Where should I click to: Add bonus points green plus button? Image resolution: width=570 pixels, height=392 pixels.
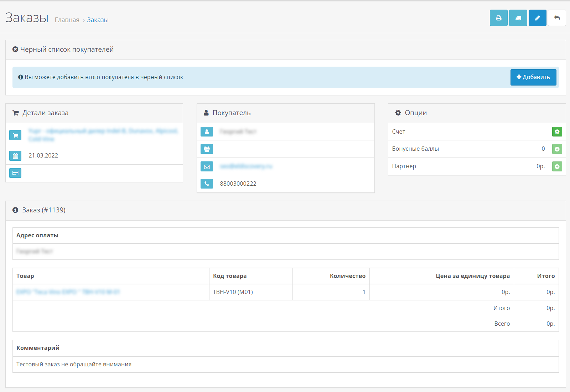point(557,149)
